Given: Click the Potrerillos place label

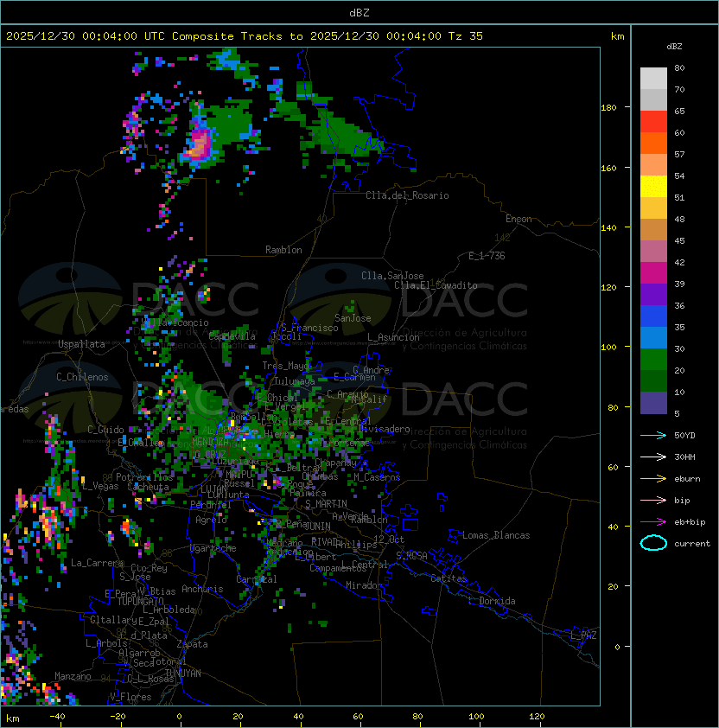Looking at the screenshot, I should (144, 477).
